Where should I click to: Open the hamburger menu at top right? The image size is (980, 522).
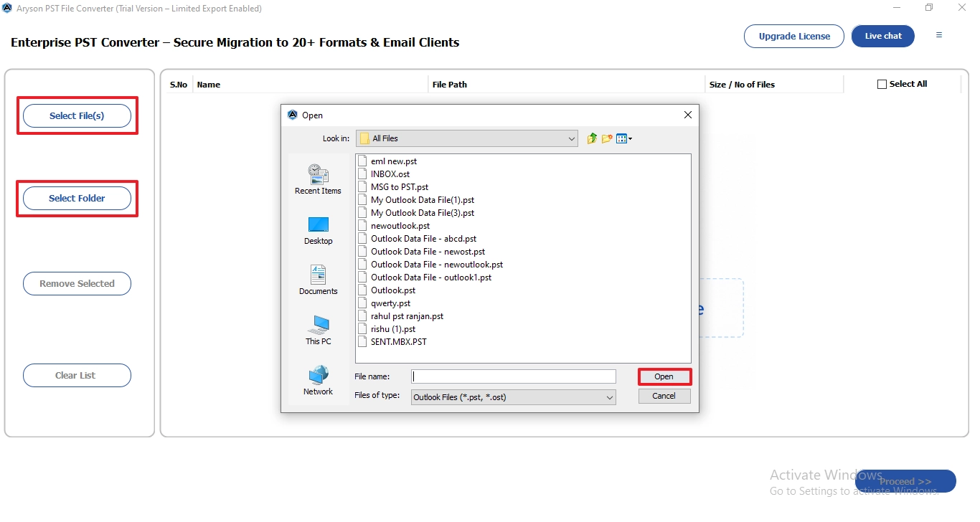click(x=939, y=35)
